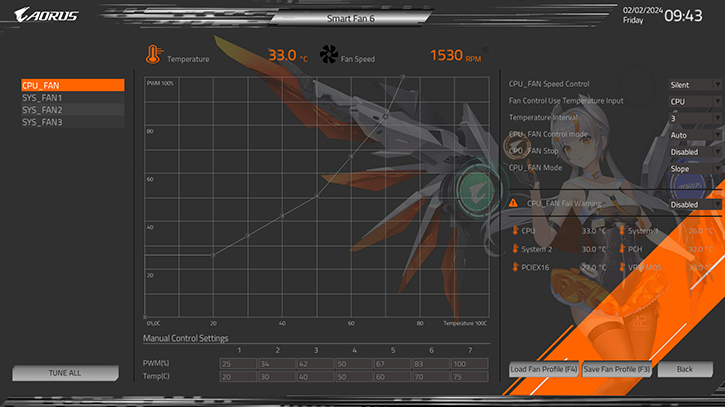The width and height of the screenshot is (725, 407).
Task: Open CPU_FAN Fail Warning Disabled dropdown
Action: (x=694, y=204)
